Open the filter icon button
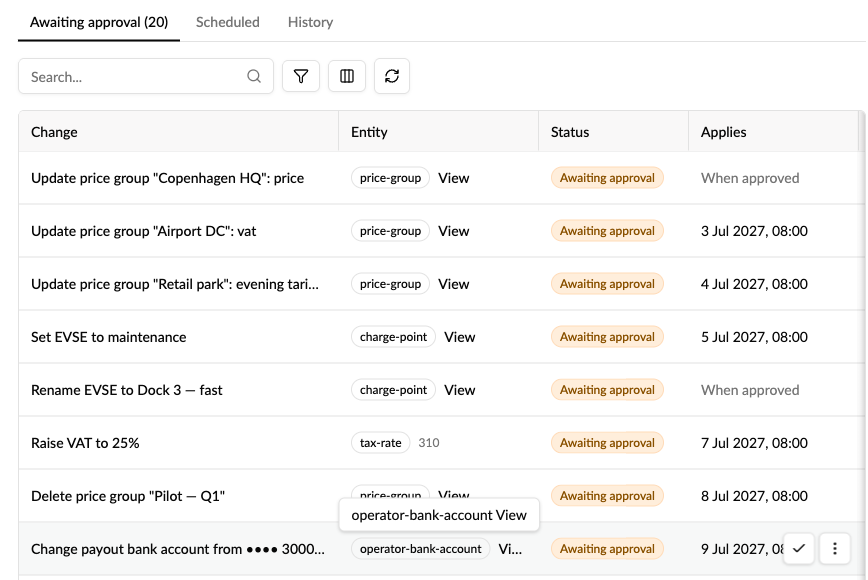Screen dimensions: 868x580 coord(301,76)
